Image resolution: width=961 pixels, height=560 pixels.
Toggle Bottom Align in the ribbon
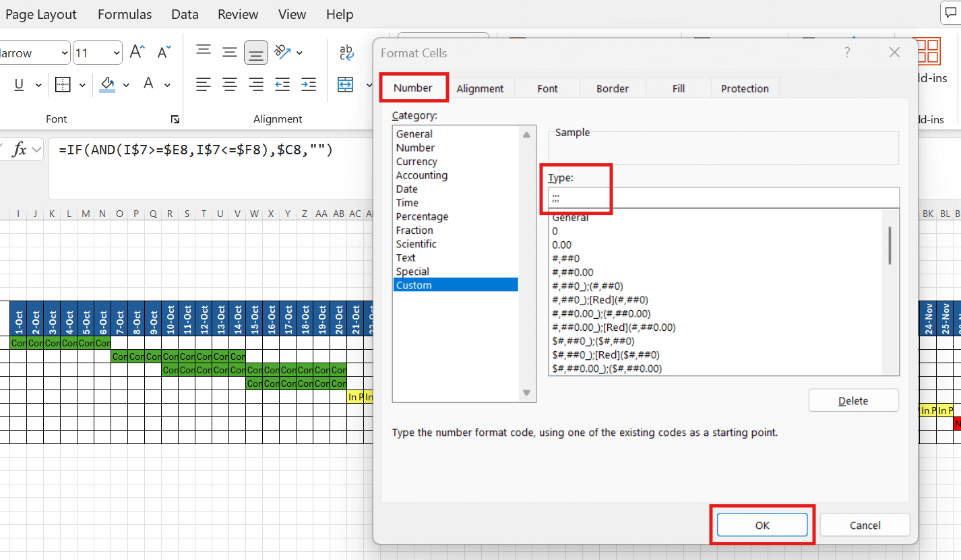(256, 53)
